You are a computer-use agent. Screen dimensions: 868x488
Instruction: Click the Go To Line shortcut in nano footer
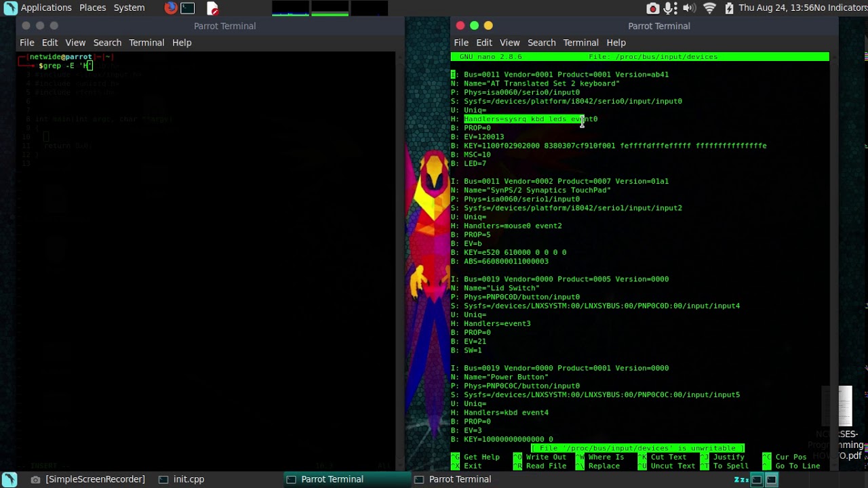coord(791,466)
